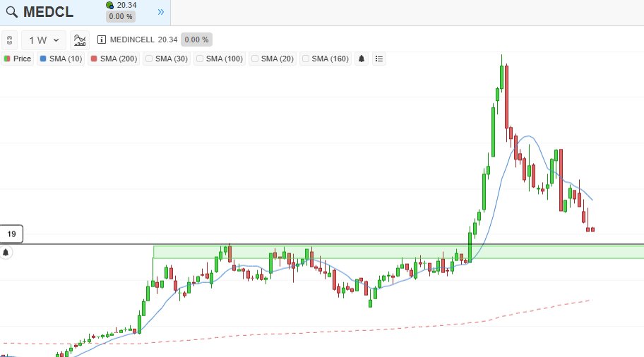
Task: Click the 0.00 % change badge under 20.34
Action: coord(120,16)
